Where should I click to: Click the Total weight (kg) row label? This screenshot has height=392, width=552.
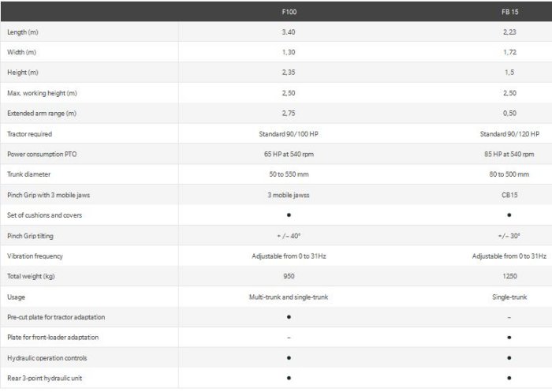[29, 276]
